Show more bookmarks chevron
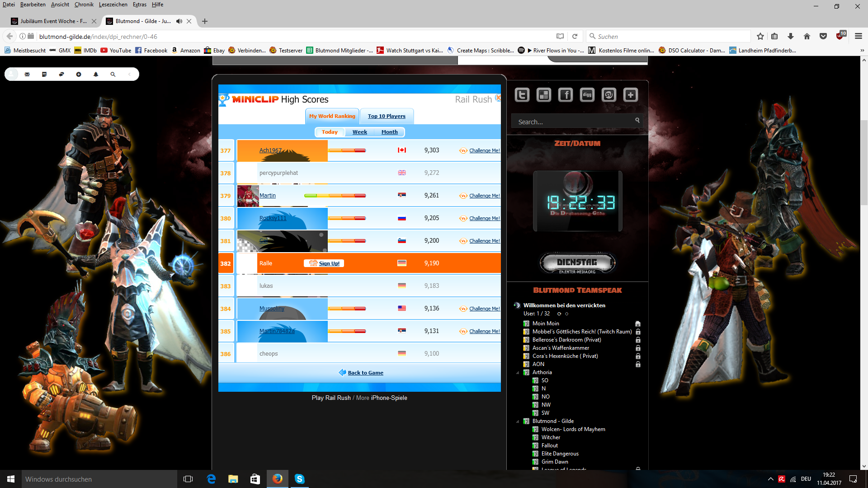Viewport: 868px width, 488px height. click(862, 51)
